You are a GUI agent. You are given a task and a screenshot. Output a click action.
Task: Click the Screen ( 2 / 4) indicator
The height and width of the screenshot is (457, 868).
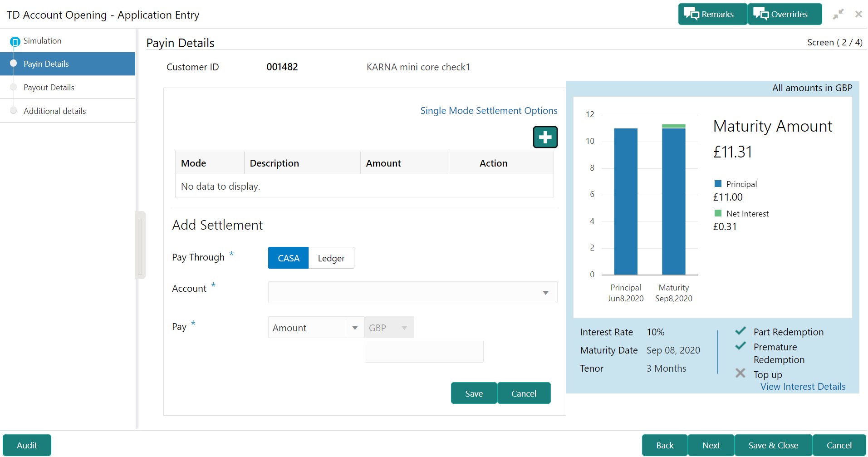click(x=835, y=42)
